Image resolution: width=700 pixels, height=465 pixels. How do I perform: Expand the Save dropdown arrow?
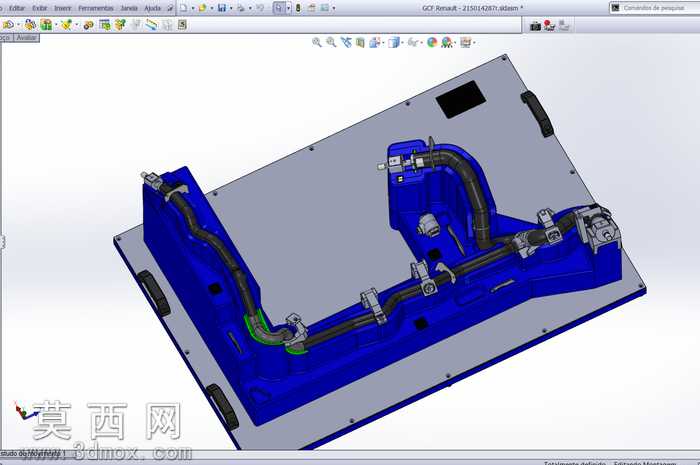231,8
